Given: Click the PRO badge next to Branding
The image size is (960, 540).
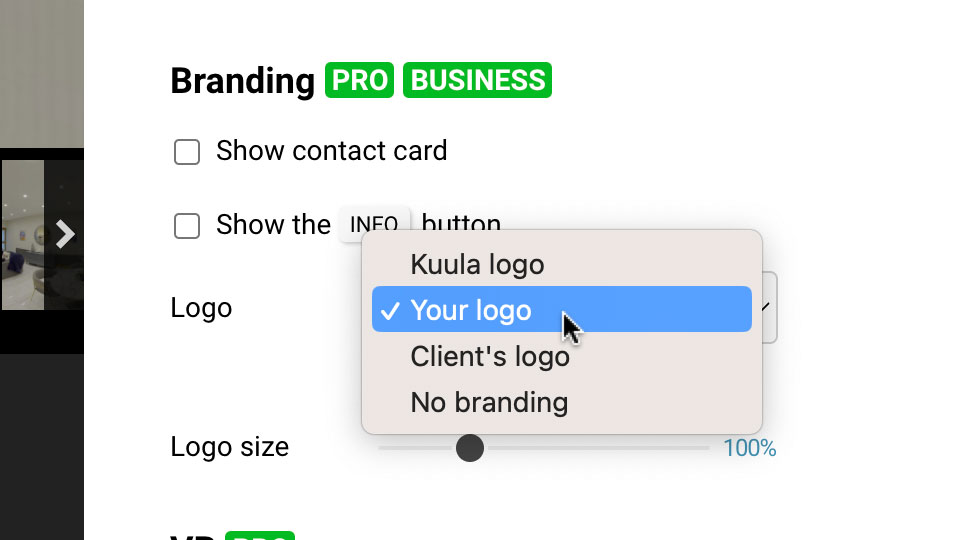Looking at the screenshot, I should 359,80.
